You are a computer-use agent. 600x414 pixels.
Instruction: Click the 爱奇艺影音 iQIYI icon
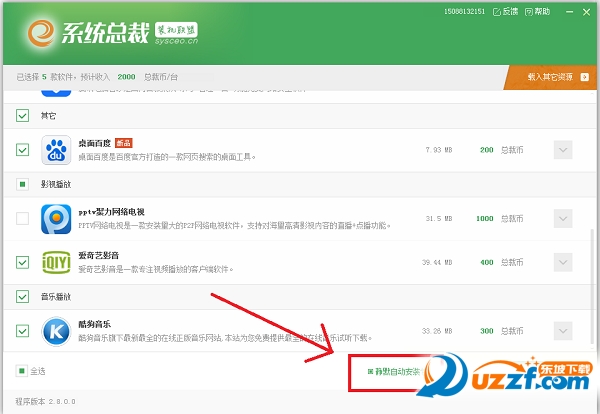[56, 262]
